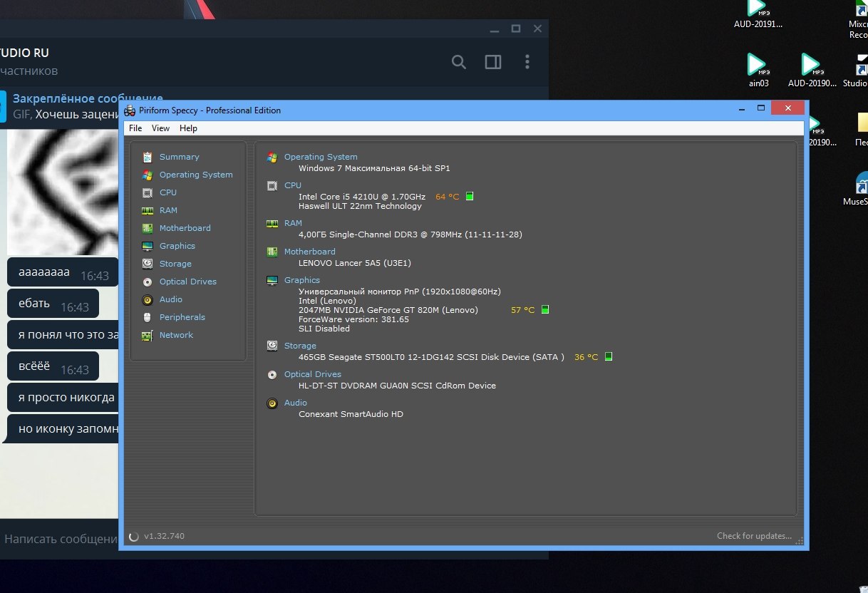Image resolution: width=868 pixels, height=593 pixels.
Task: Click CPU icon beside the CPU heading
Action: tap(272, 186)
